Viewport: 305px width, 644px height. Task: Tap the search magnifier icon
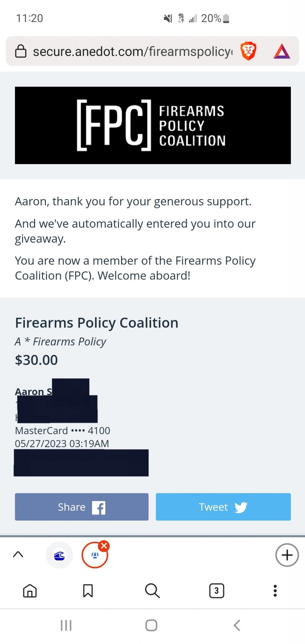pyautogui.click(x=152, y=591)
